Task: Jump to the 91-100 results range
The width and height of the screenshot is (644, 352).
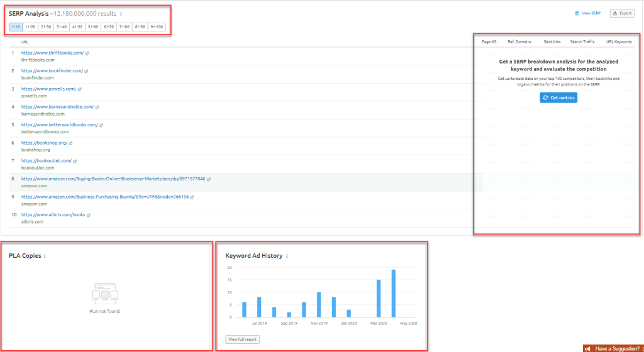Action: coord(156,27)
